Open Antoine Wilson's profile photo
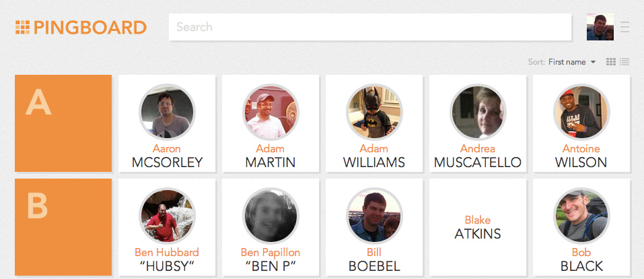This screenshot has height=279, width=644. [581, 112]
